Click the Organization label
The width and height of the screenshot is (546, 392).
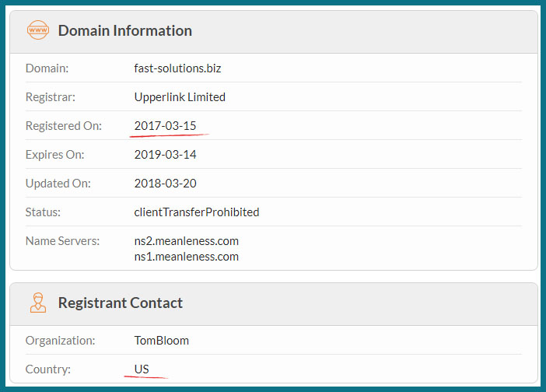pos(60,341)
